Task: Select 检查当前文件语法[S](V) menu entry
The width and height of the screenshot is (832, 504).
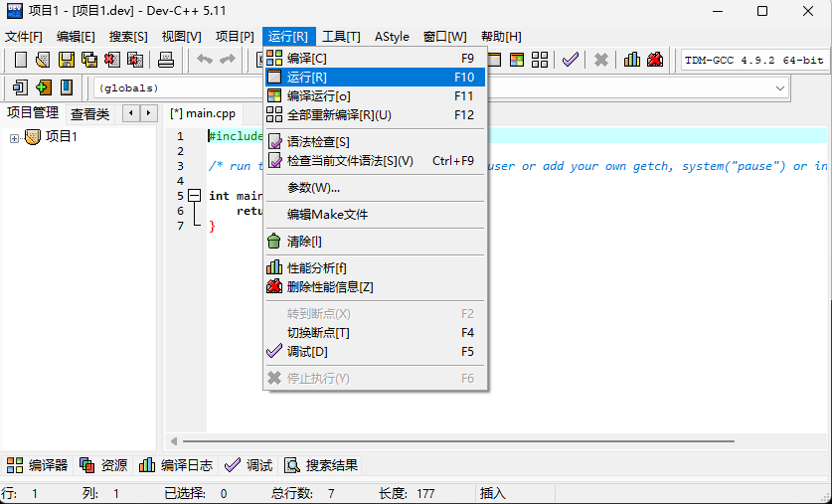Action: point(375,161)
